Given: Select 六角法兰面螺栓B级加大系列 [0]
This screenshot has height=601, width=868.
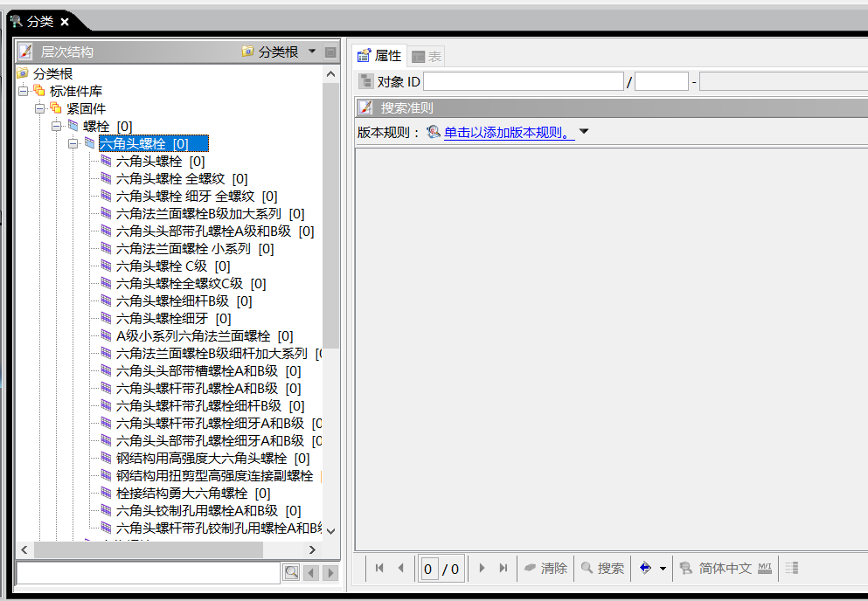Looking at the screenshot, I should pyautogui.click(x=210, y=214).
